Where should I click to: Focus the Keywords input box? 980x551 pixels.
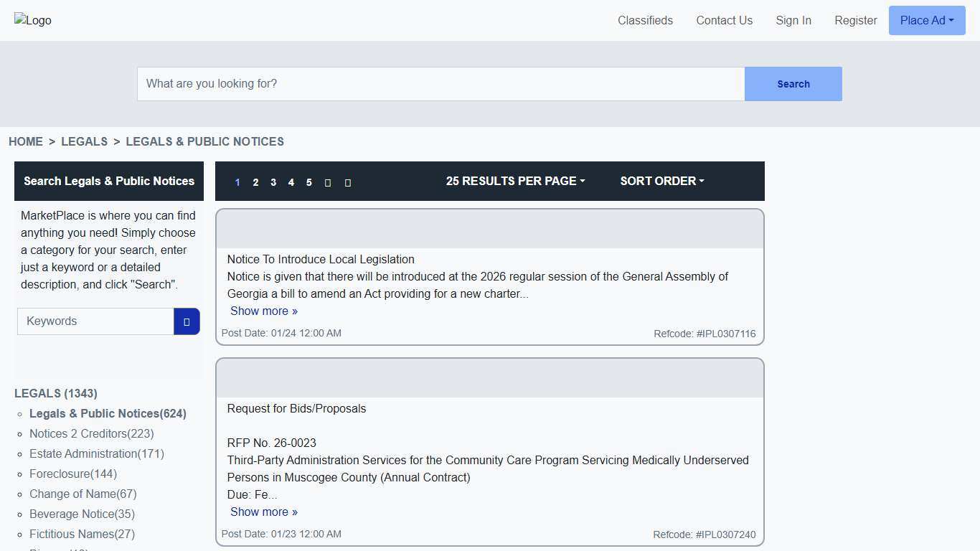click(94, 321)
